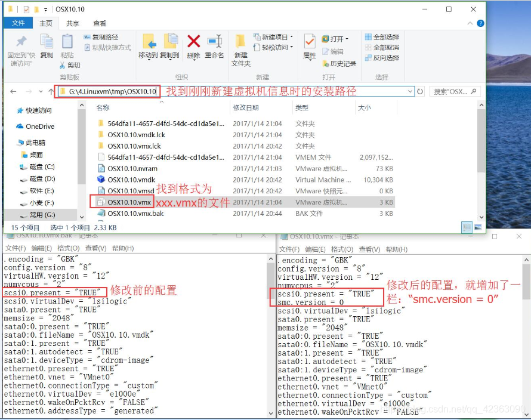
Task: Select the OSX10.10.vmdk file
Action: click(x=131, y=180)
